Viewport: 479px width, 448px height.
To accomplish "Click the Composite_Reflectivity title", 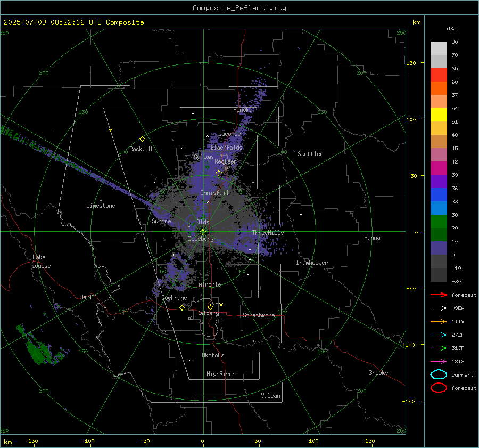I will click(x=240, y=8).
